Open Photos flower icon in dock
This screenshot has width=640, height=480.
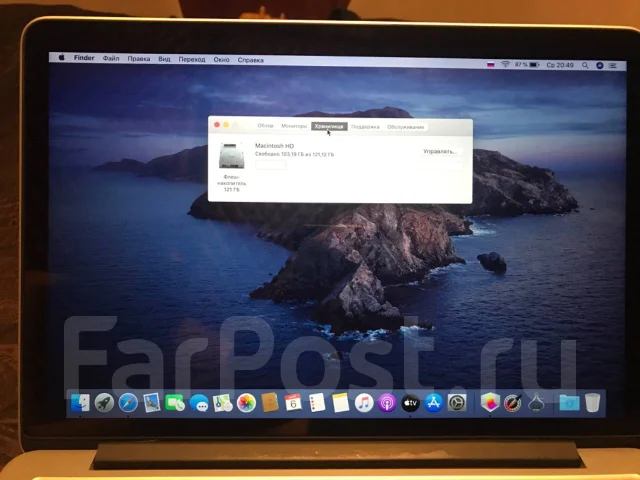click(x=246, y=403)
